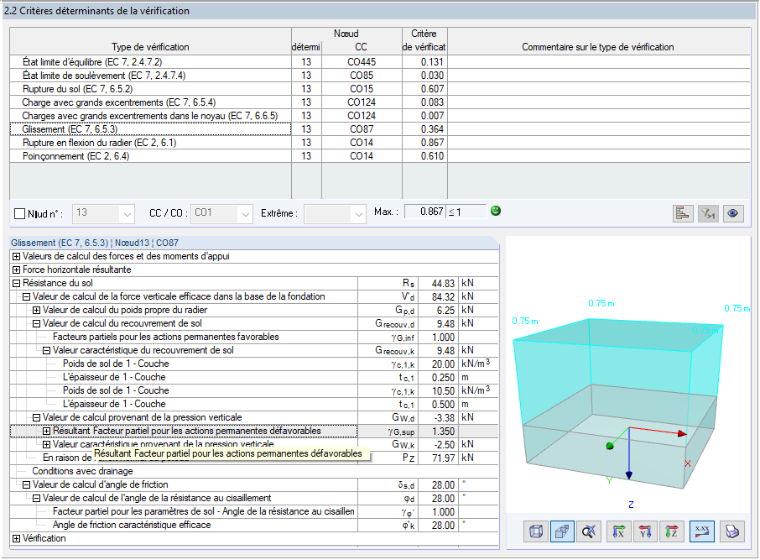Click the CO87 cell
Image resolution: width=760 pixels, height=560 pixels.
[362, 129]
